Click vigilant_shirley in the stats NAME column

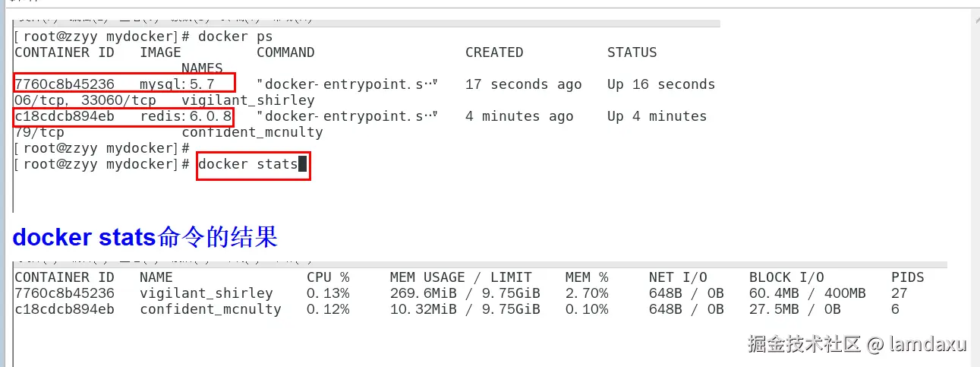click(x=206, y=293)
